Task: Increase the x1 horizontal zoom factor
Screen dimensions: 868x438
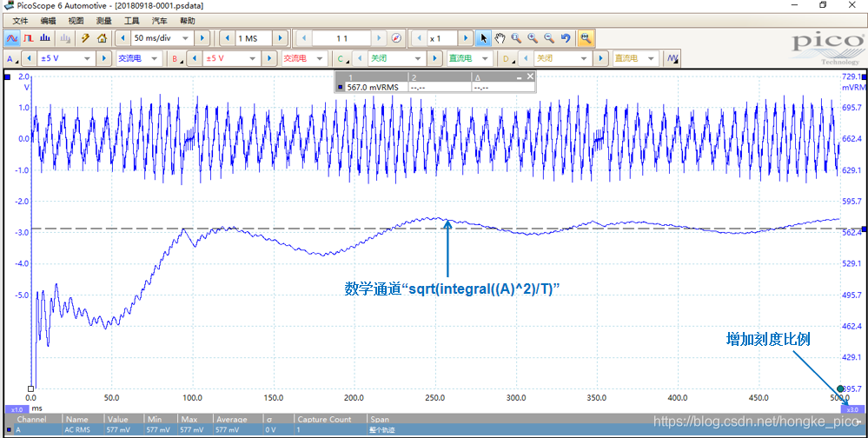Action: 466,38
